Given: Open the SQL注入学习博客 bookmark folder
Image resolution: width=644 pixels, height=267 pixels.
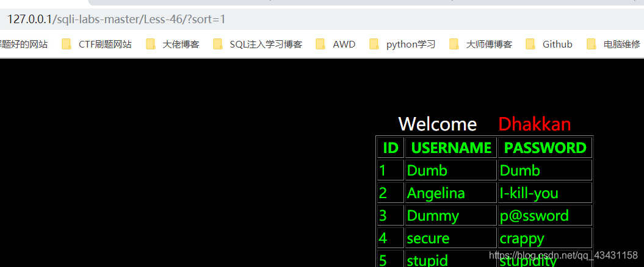Looking at the screenshot, I should (x=258, y=44).
